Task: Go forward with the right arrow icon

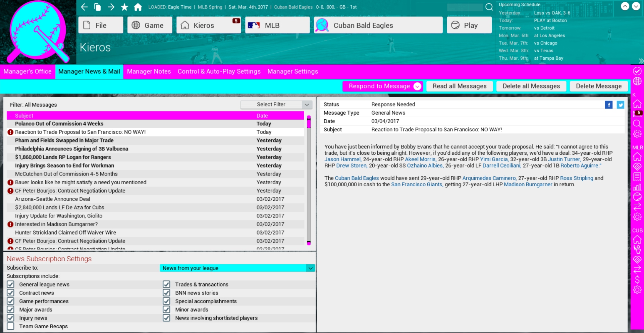Action: pos(111,7)
